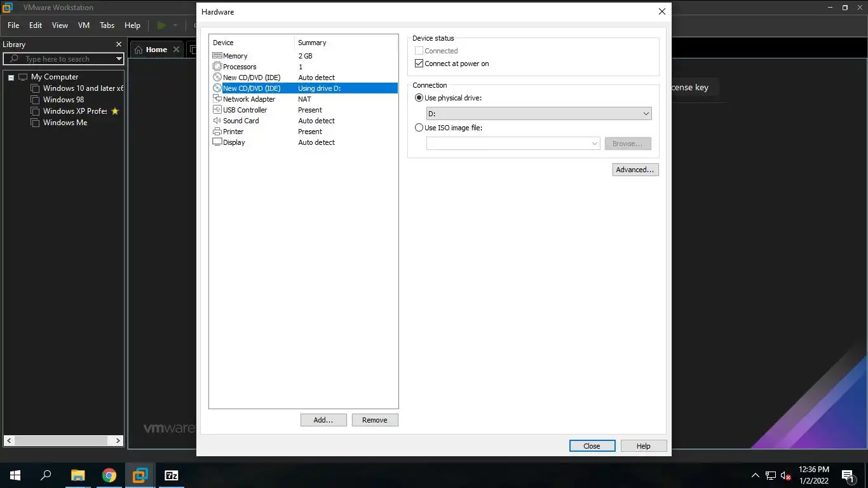Viewport: 868px width, 488px height.
Task: Open the physical drive D: dropdown
Action: click(539, 114)
